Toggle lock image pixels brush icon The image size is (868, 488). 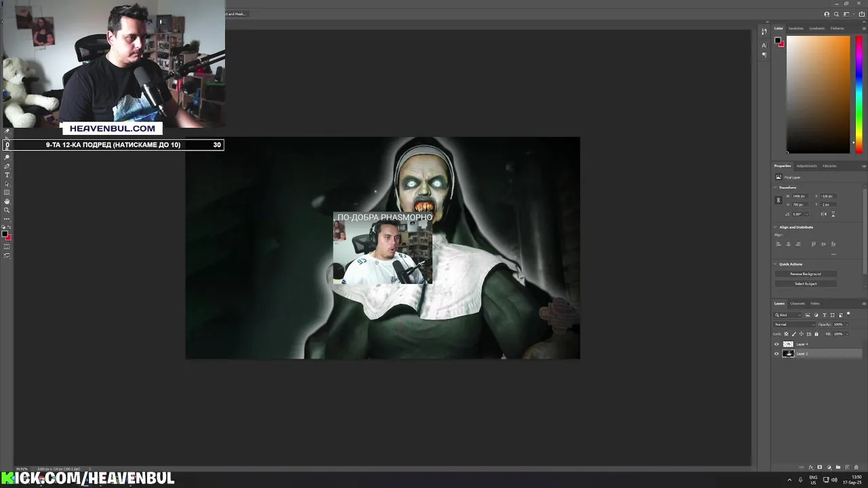[x=794, y=334]
